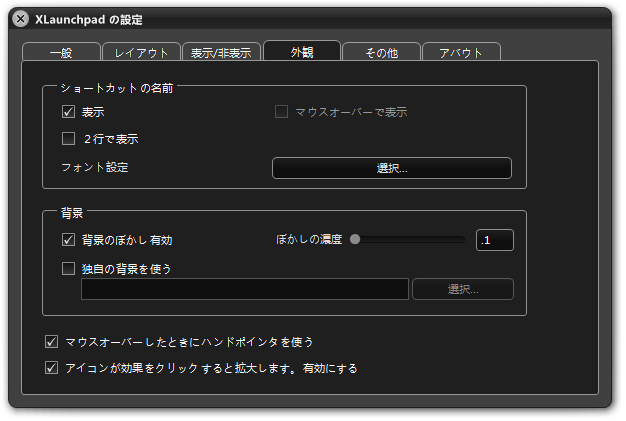Close the XLaunchpad settings window

pos(20,19)
